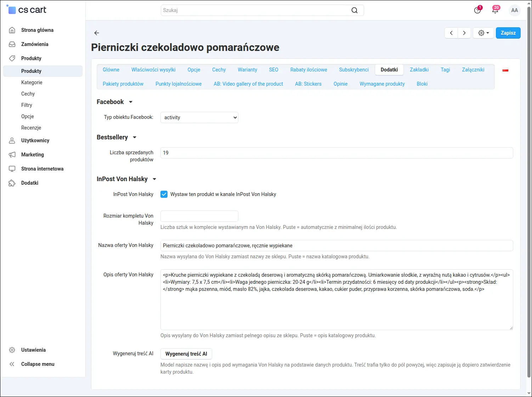The width and height of the screenshot is (532, 397).
Task: Open the gear settings dropdown near Zapisz
Action: click(483, 33)
